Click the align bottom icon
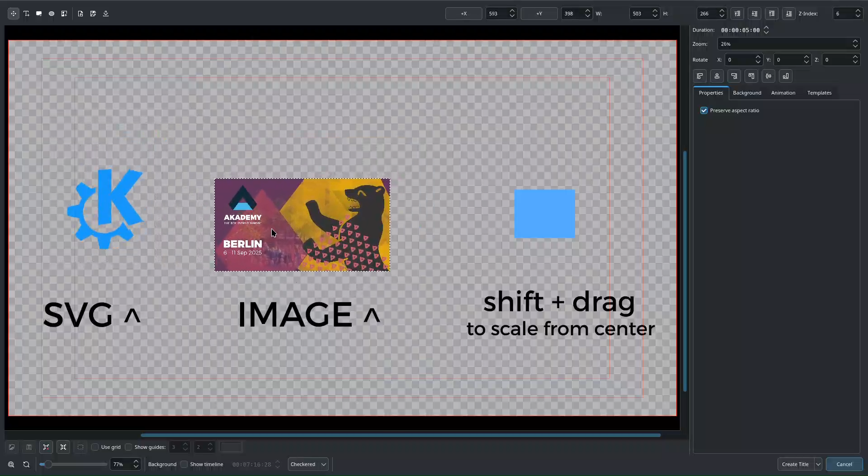 pos(786,76)
